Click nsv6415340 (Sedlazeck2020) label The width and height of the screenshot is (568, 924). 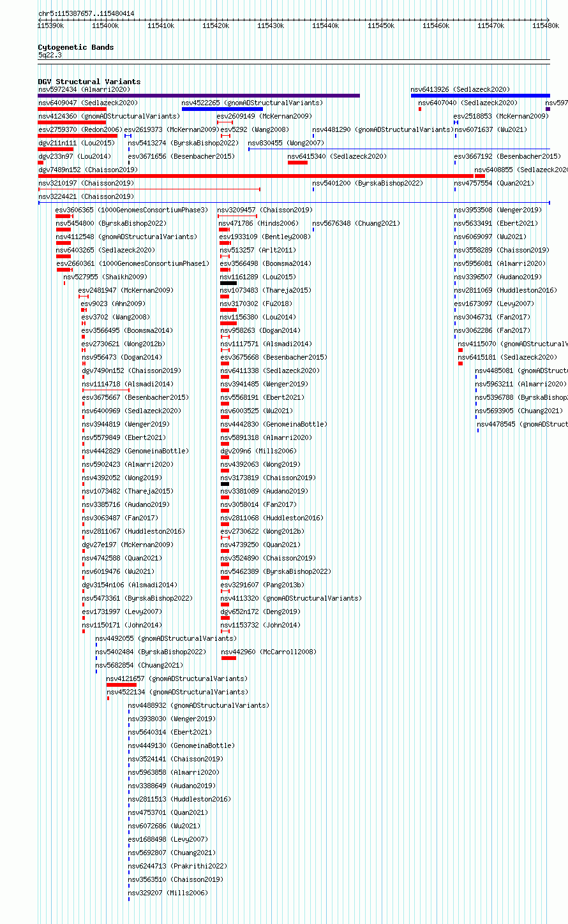click(337, 157)
